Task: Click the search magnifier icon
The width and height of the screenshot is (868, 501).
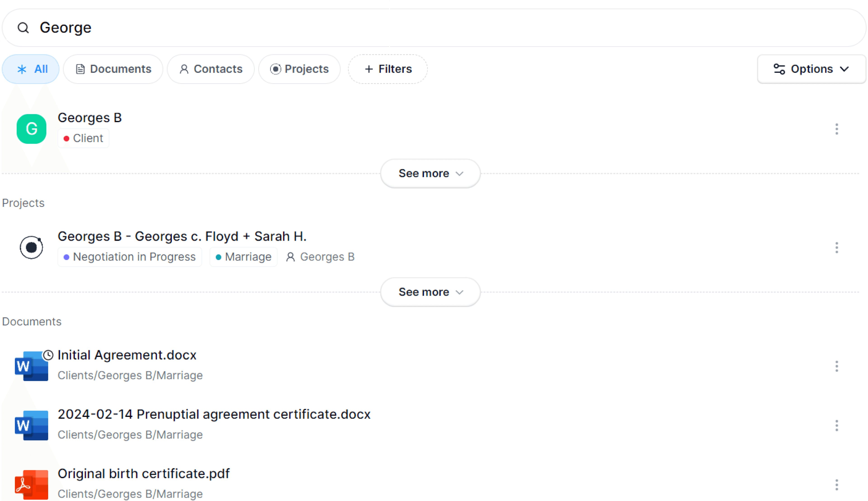Action: 23,28
